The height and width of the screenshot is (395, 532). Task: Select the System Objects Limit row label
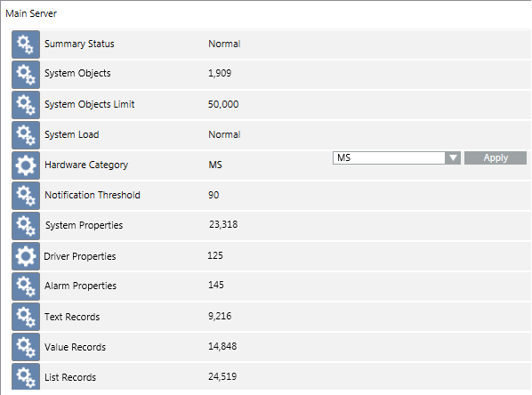point(90,104)
